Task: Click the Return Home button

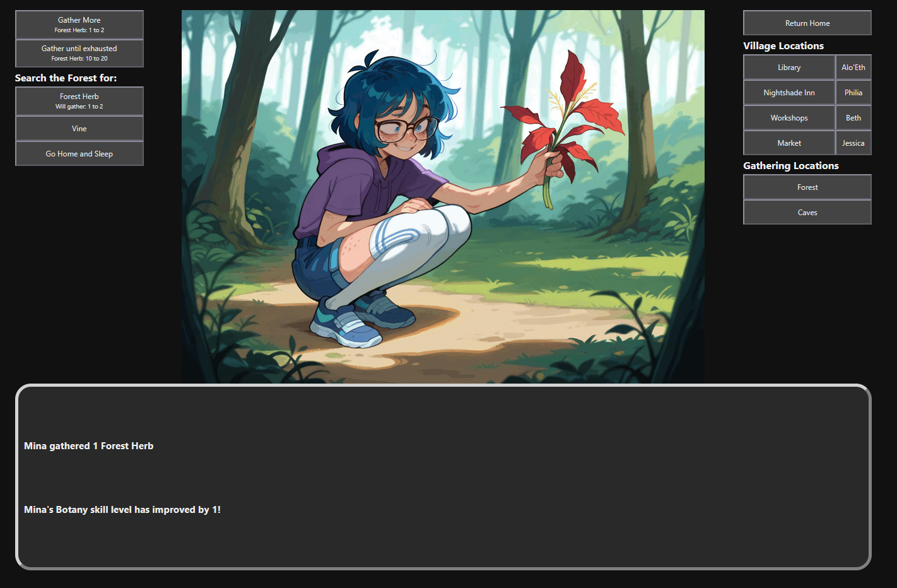Action: [807, 23]
